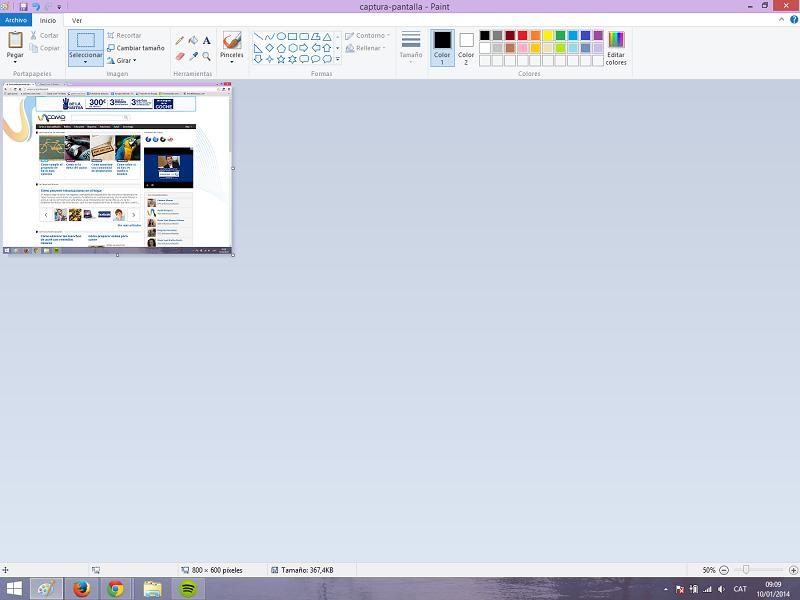Open the Pegar dropdown arrow
Screen dimensions: 800x600
coord(15,62)
